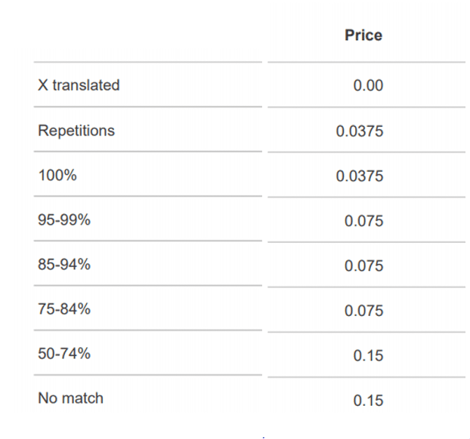
Task: Select the X translated row label
Action: click(79, 85)
